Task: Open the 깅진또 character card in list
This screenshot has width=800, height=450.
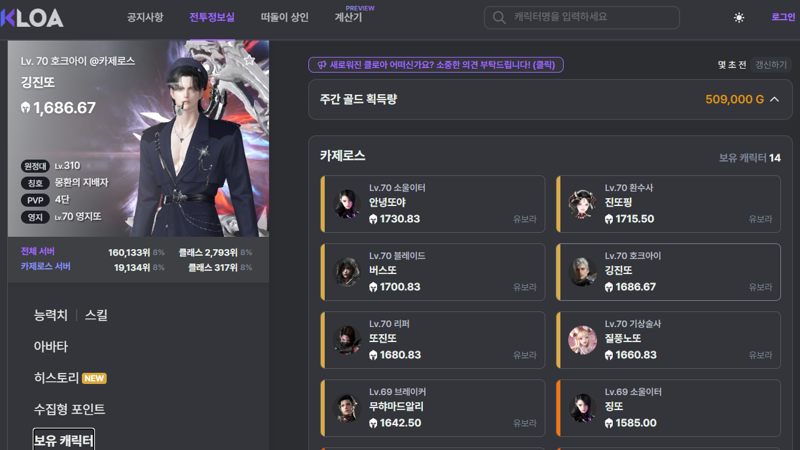Action: pos(668,272)
